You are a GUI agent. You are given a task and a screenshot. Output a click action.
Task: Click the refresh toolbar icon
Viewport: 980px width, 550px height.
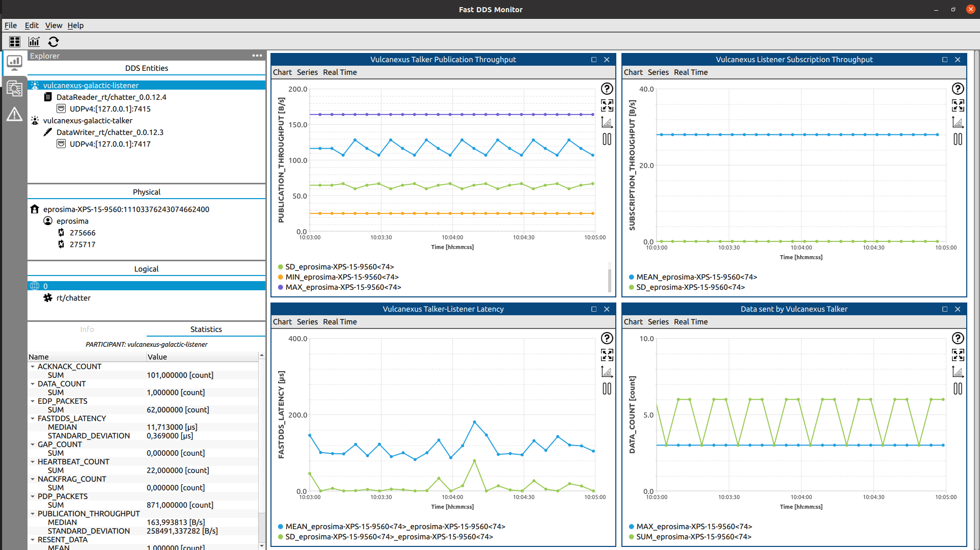tap(53, 42)
